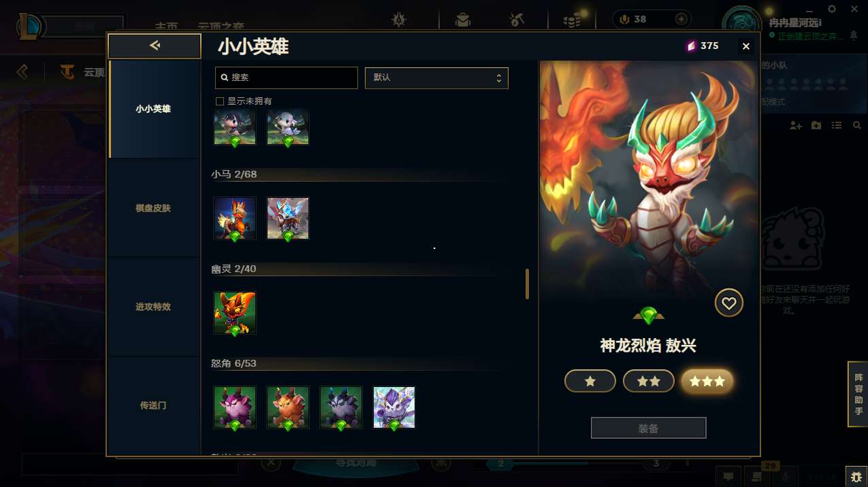Click the plus icon beside 38
868x487 pixels.
(x=681, y=19)
